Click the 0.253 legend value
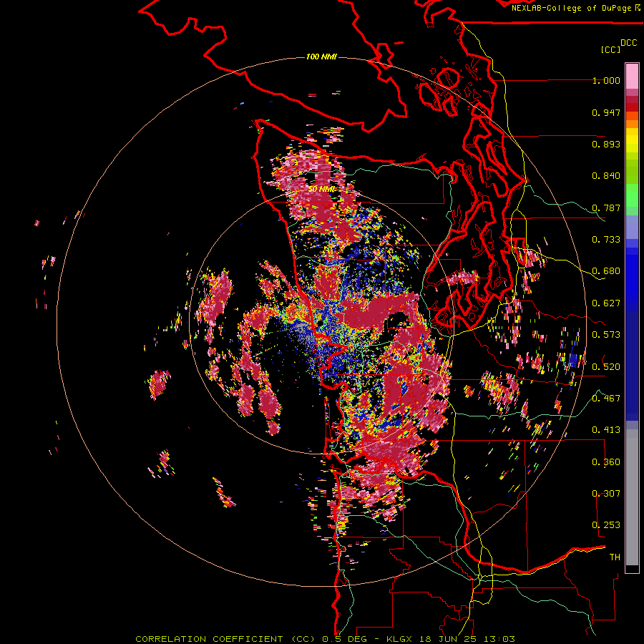The height and width of the screenshot is (644, 644). pyautogui.click(x=606, y=525)
